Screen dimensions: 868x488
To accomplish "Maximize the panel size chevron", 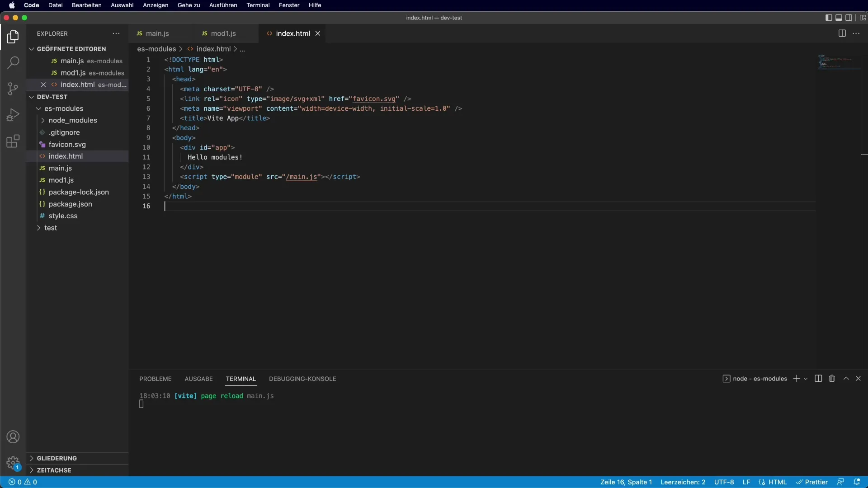I will click(x=846, y=379).
